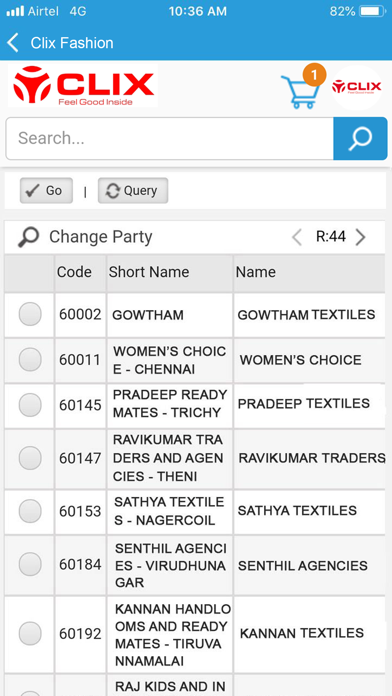Image resolution: width=392 pixels, height=696 pixels.
Task: Select radio button for WOMEN'S CHOICE
Action: click(30, 360)
